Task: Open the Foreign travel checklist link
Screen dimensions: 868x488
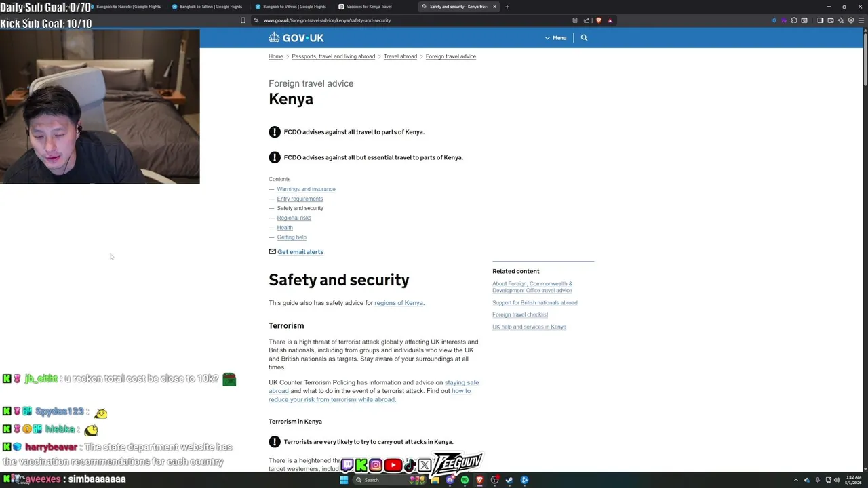Action: tap(520, 314)
